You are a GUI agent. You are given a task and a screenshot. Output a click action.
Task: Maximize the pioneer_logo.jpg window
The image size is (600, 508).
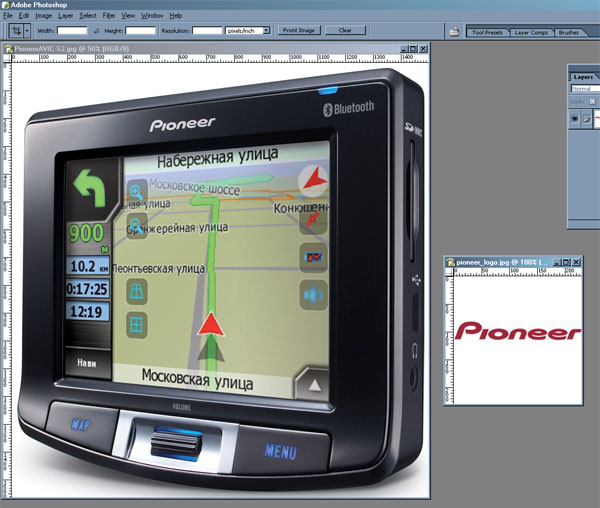click(x=566, y=262)
